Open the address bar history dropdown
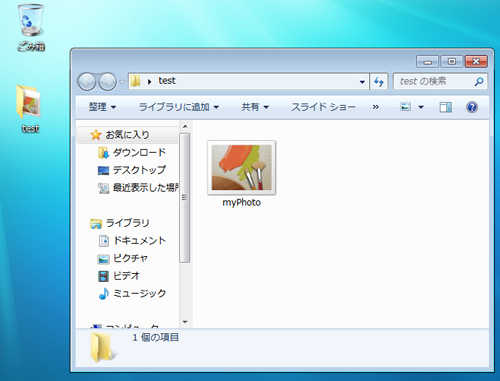Screen dimensions: 500x381 click(x=362, y=82)
